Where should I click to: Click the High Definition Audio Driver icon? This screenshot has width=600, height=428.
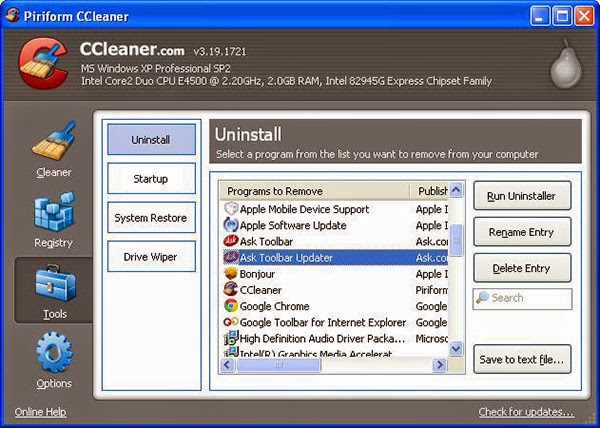click(231, 338)
